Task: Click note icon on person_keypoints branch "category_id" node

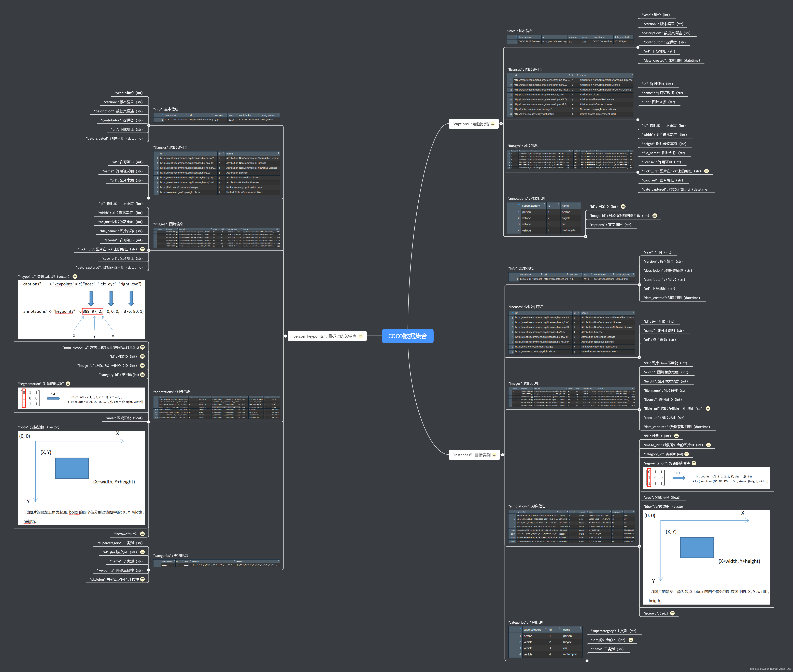Action: pyautogui.click(x=143, y=375)
